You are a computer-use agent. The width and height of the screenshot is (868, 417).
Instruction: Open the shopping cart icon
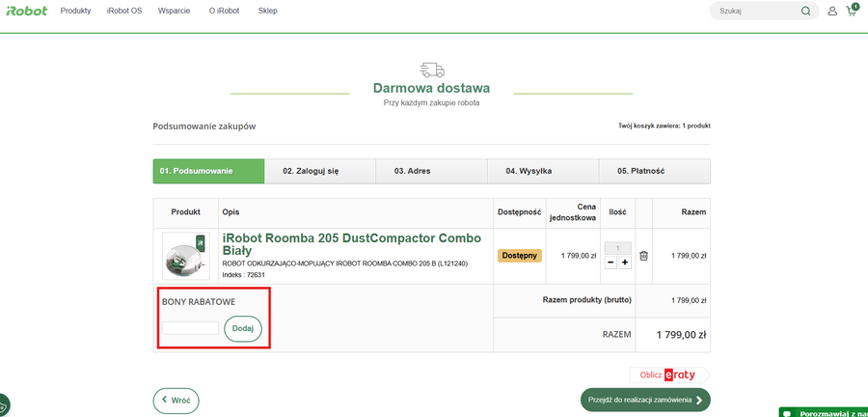point(852,12)
